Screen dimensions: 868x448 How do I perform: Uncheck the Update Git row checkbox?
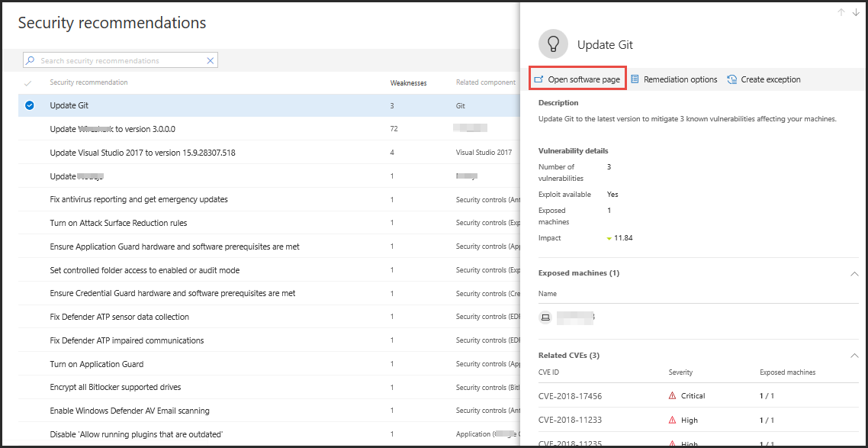30,105
